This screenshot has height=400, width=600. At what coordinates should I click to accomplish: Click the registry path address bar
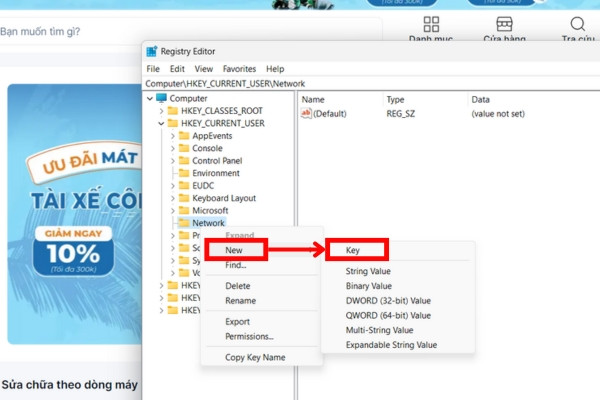(371, 83)
